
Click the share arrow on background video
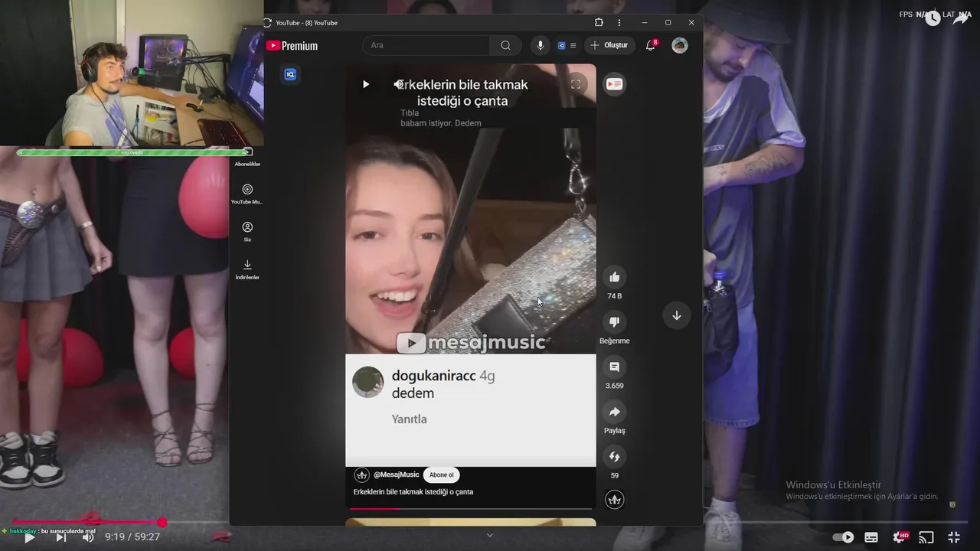click(x=962, y=18)
